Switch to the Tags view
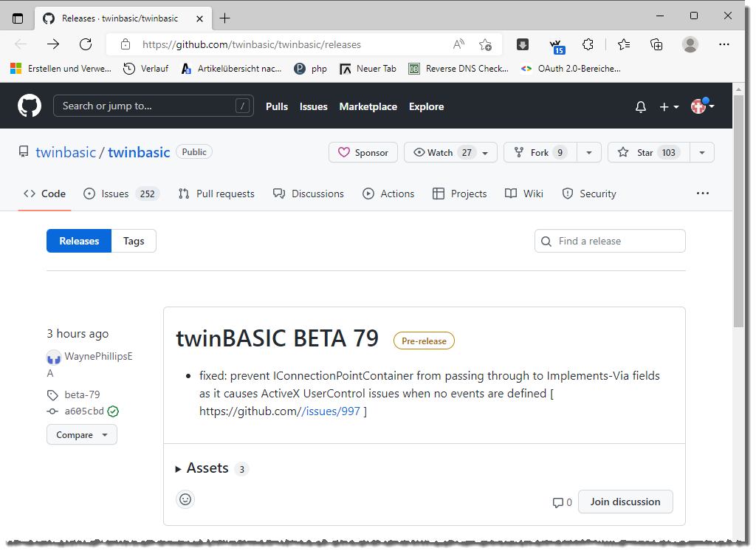Screen dimensions: 756x554 (134, 241)
